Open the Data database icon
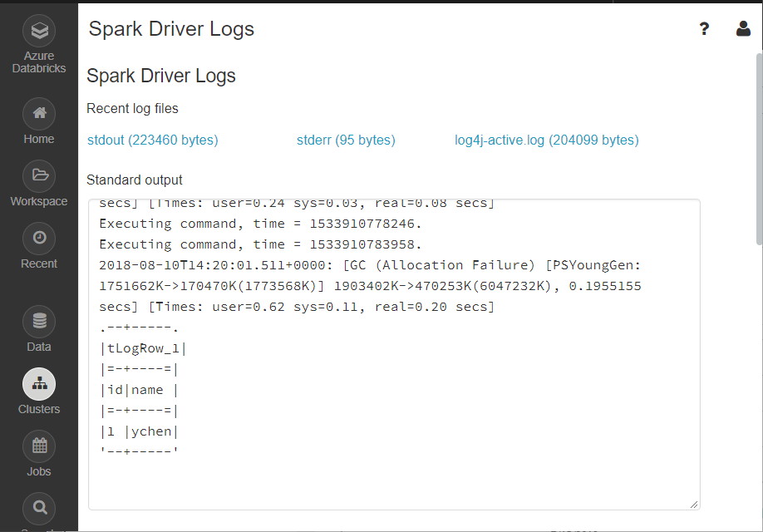The height and width of the screenshot is (532, 763). click(39, 321)
